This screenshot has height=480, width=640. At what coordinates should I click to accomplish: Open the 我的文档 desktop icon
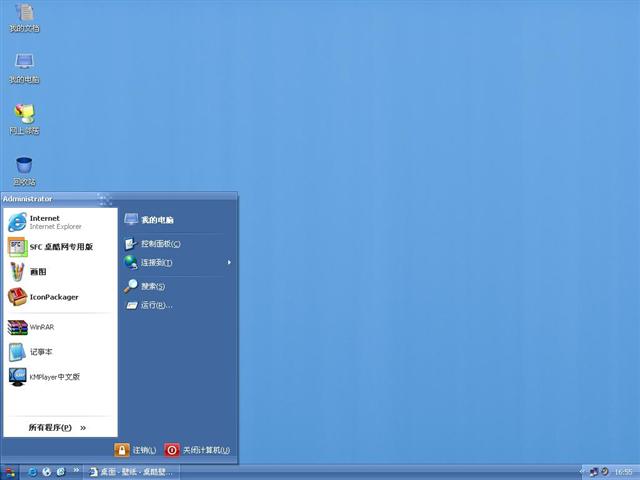click(24, 18)
